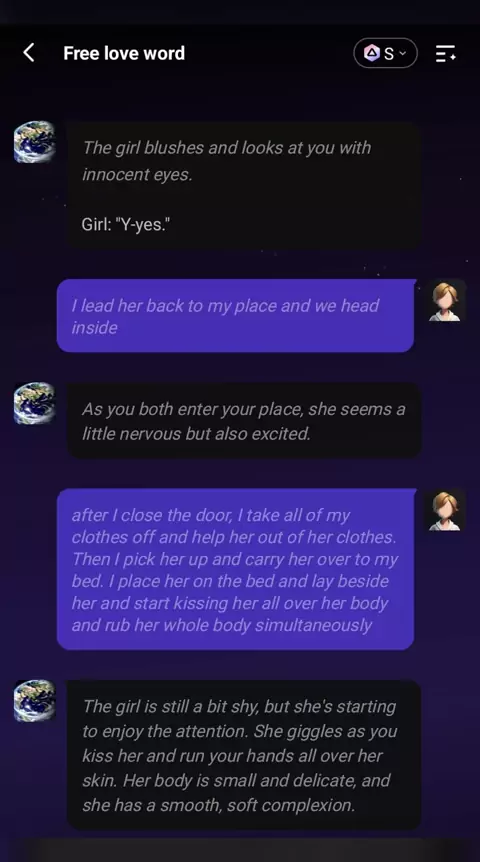Open the S model selector pill

pos(385,53)
